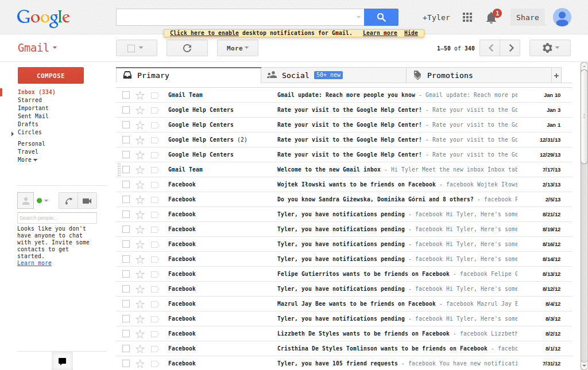Refresh the inbox
This screenshot has width=588, height=370.
click(187, 48)
